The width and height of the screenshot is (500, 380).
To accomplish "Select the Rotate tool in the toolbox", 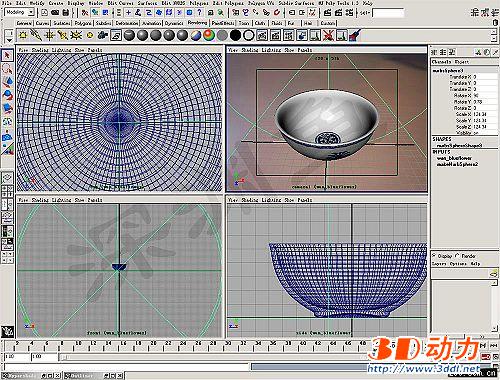I will pyautogui.click(x=7, y=95).
